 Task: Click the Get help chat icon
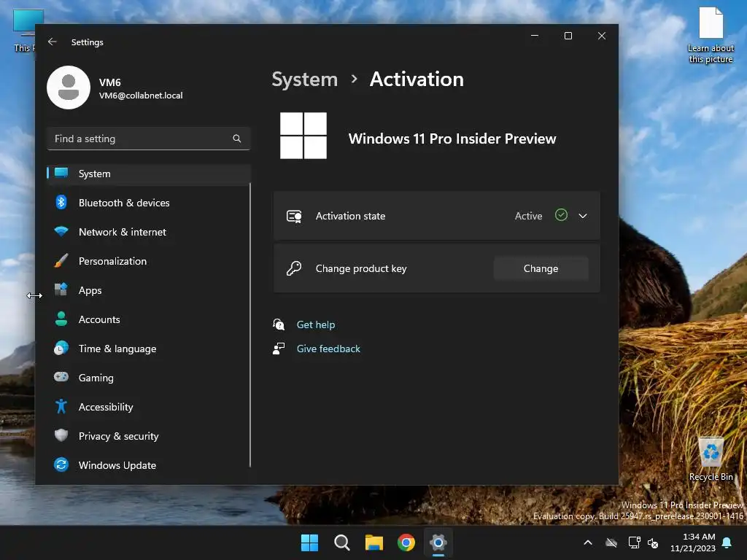279,324
